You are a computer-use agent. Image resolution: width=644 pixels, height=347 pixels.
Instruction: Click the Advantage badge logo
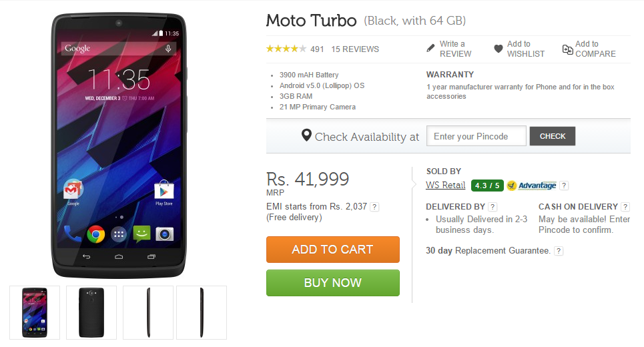(x=531, y=186)
